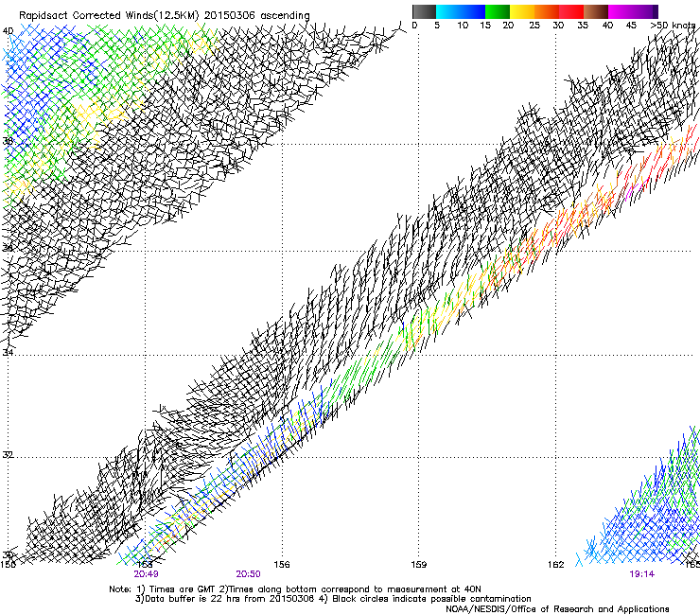Image resolution: width=700 pixels, height=615 pixels.
Task: Click the longitude label '156' on bottom axis
Action: (282, 565)
